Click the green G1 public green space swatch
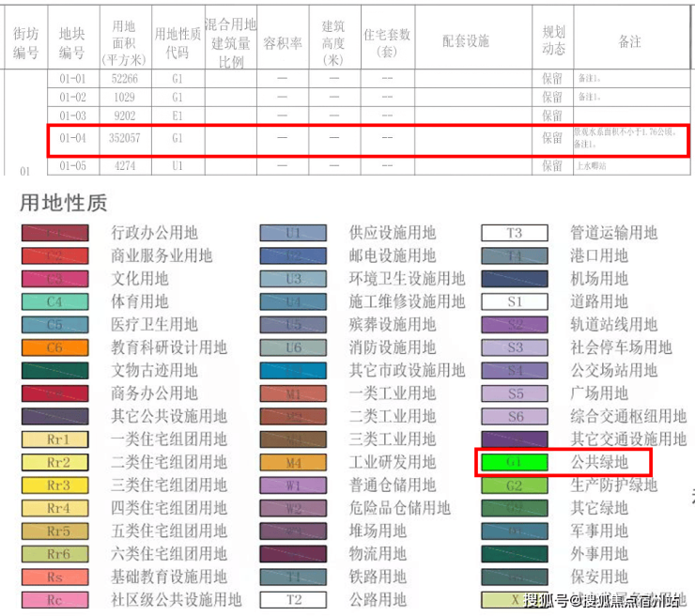The height and width of the screenshot is (616, 695). [x=514, y=463]
